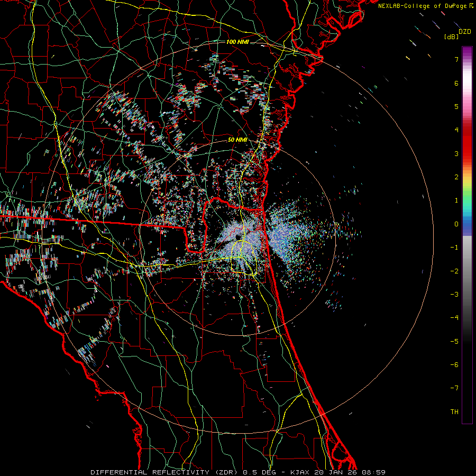Image resolution: width=476 pixels, height=476 pixels.
Task: Click the 4 value on the color scale
Action: (x=456, y=130)
